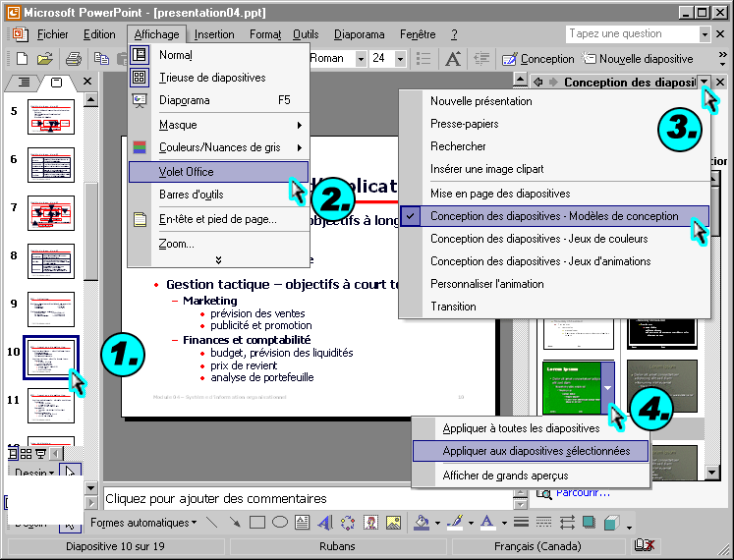
Task: Select the Line drawing tool
Action: pyautogui.click(x=212, y=523)
